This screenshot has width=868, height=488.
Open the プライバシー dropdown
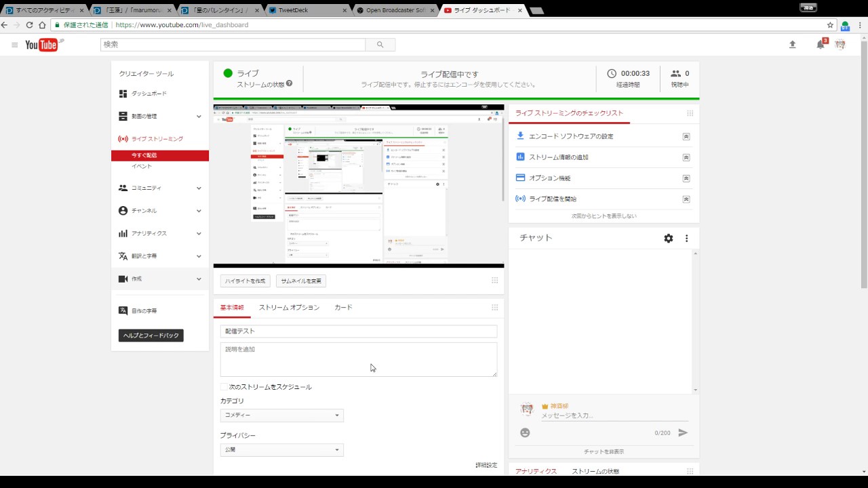[281, 450]
